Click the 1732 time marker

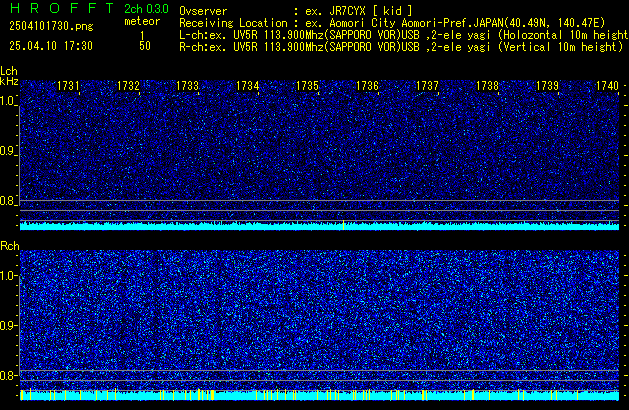tap(128, 86)
